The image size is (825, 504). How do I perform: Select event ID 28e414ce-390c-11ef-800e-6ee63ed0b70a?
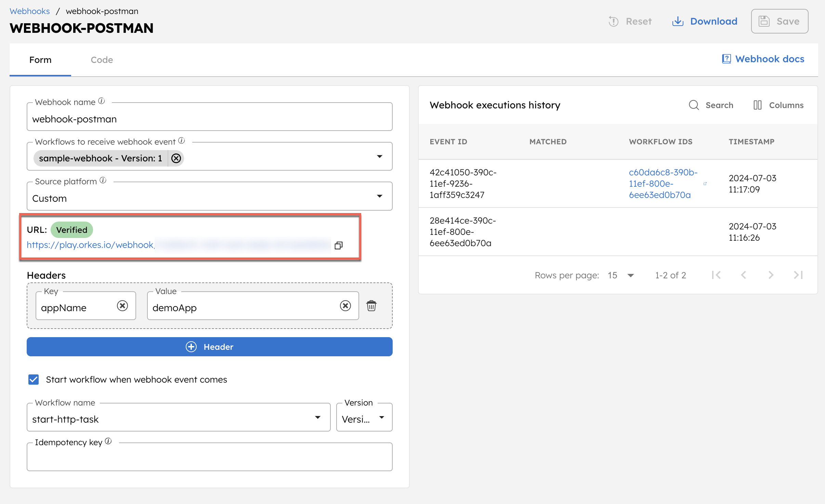pyautogui.click(x=463, y=232)
